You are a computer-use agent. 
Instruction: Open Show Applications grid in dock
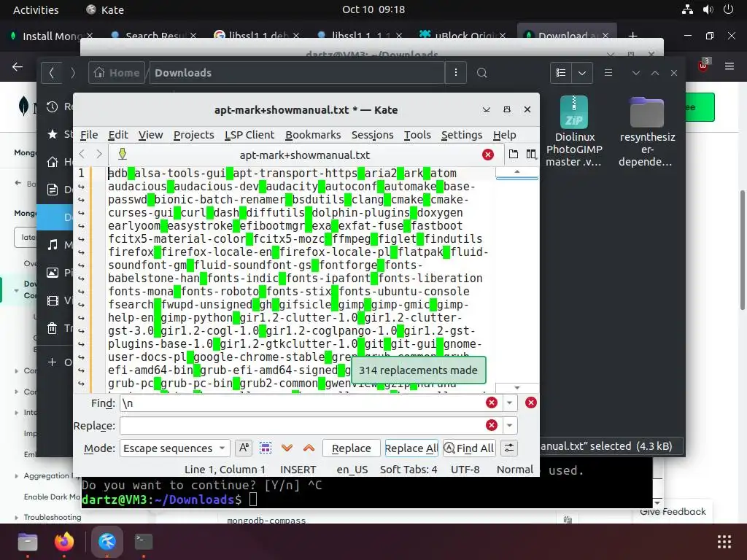coord(724,542)
